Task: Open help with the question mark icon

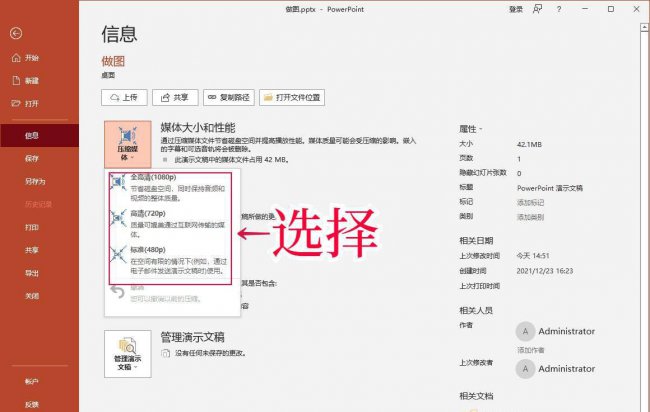Action: click(x=559, y=9)
